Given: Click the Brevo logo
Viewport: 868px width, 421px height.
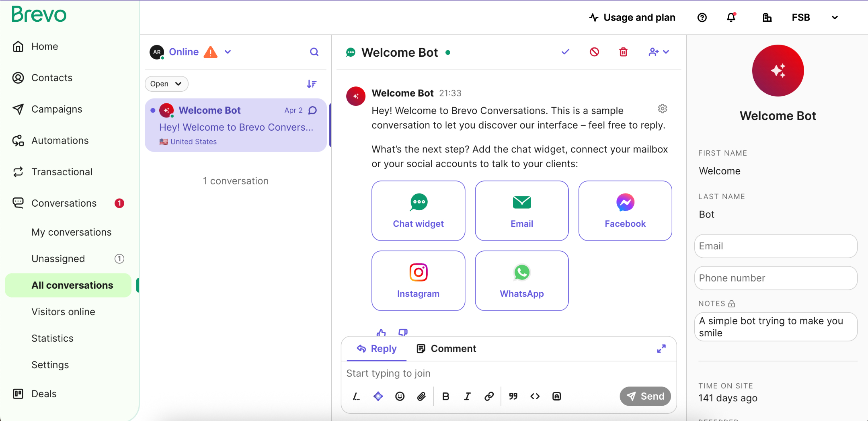Looking at the screenshot, I should (39, 14).
